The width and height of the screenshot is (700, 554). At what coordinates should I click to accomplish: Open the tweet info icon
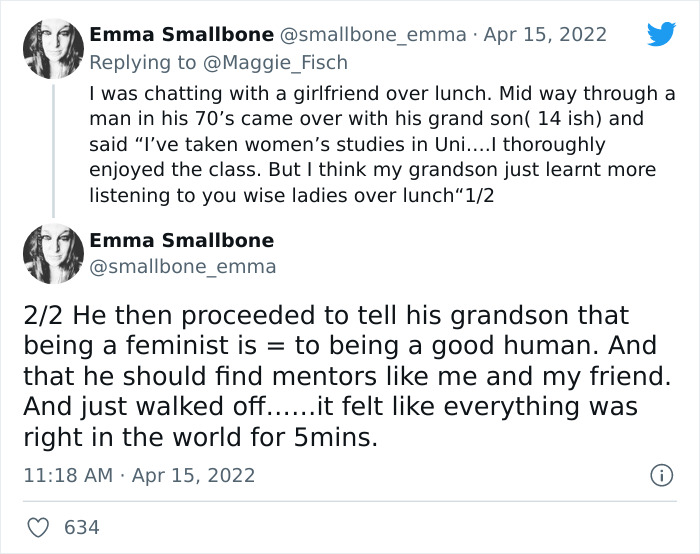661,476
